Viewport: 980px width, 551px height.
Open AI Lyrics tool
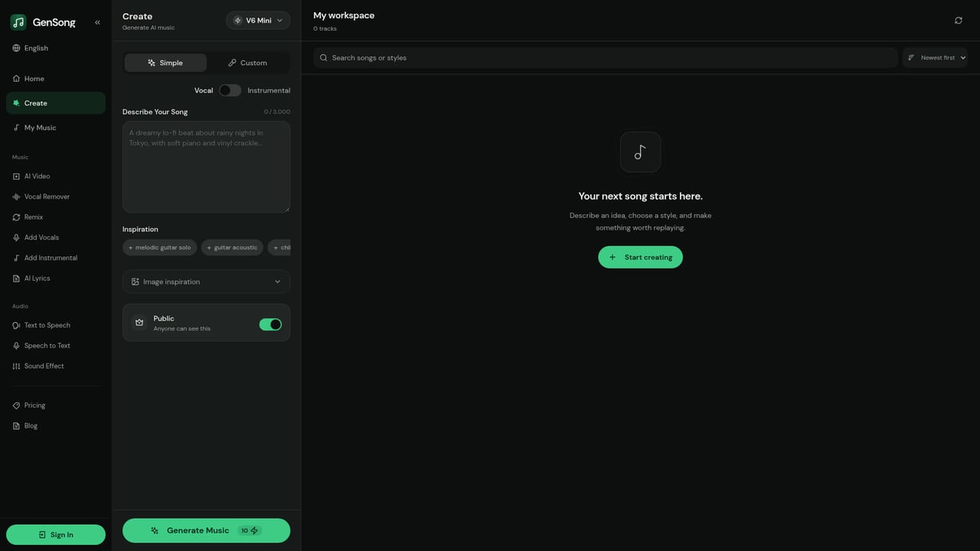(x=55, y=279)
